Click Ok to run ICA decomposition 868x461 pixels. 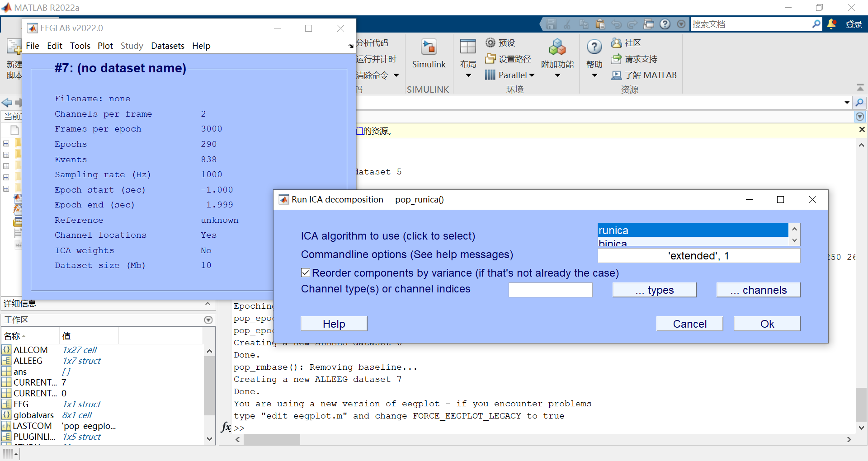[x=767, y=324]
